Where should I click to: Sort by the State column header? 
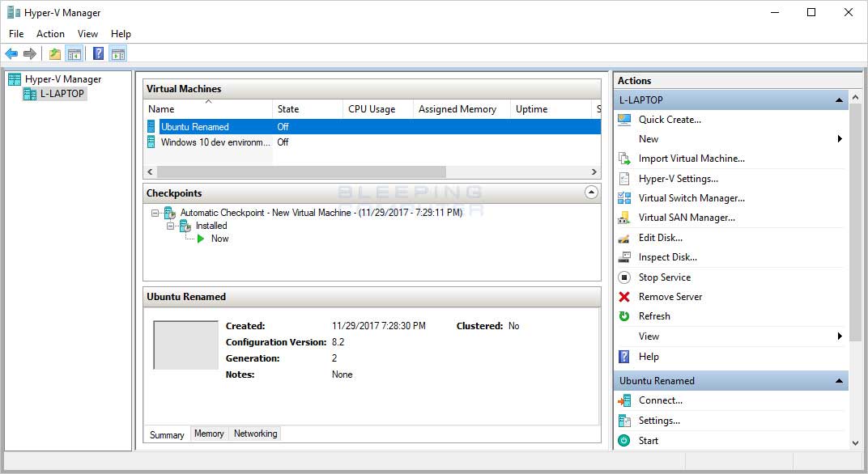(308, 109)
